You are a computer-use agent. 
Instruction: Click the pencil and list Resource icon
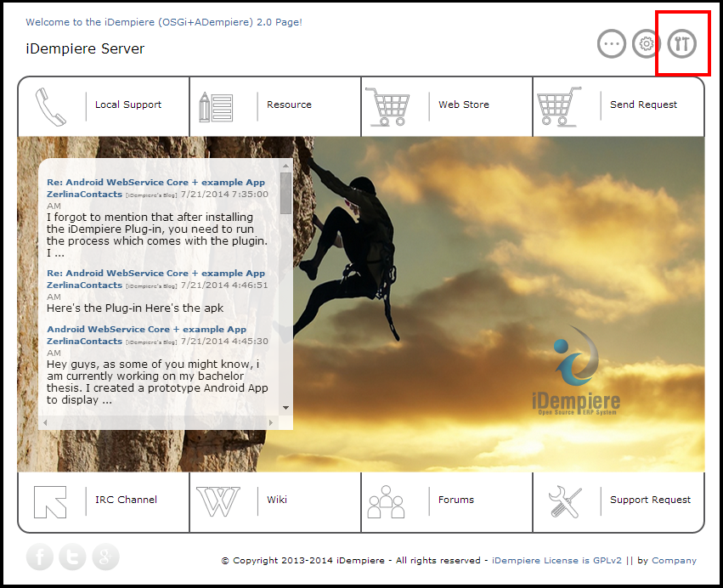click(x=216, y=107)
